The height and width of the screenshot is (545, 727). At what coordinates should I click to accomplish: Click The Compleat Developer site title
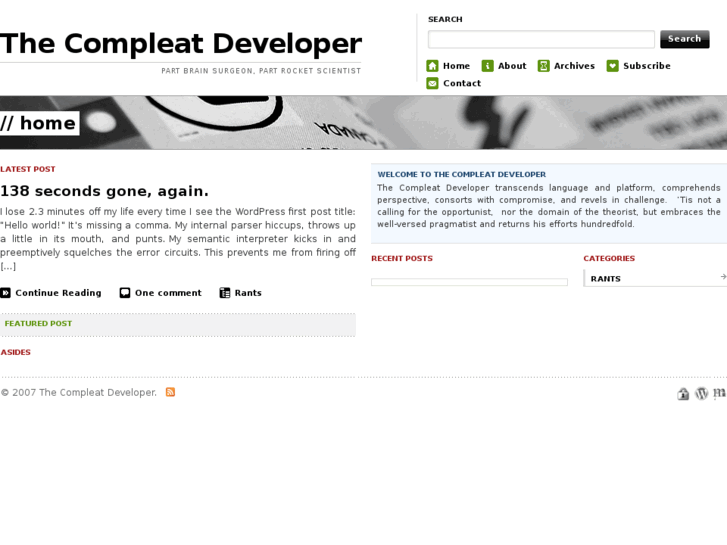181,44
